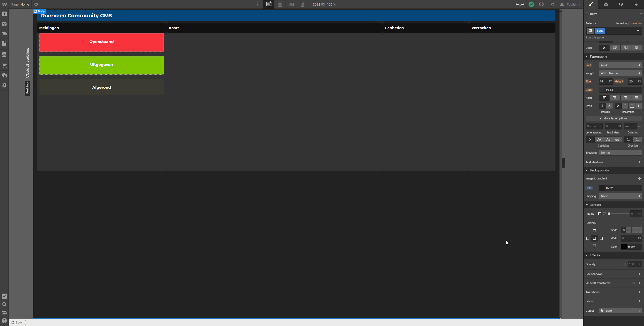Image resolution: width=644 pixels, height=326 pixels.
Task: Open the Weight dropdown 400 - Normal
Action: (620, 73)
